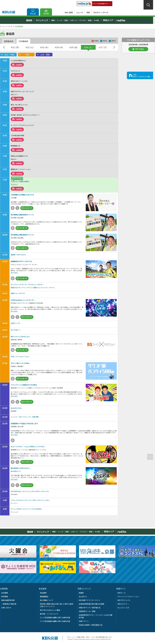Expand 続きを読む for 森脇健児のサタデースタジアム
Screen dimensions: 155x644
[x=14, y=273]
